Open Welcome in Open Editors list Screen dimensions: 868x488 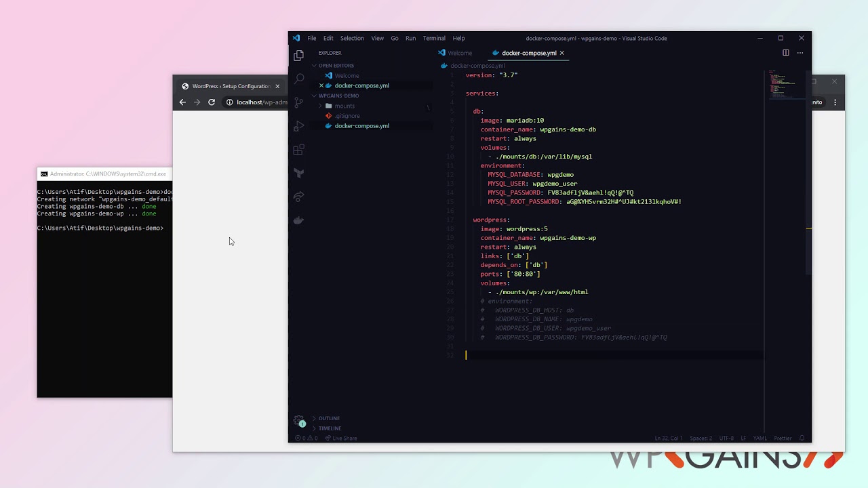click(x=347, y=75)
